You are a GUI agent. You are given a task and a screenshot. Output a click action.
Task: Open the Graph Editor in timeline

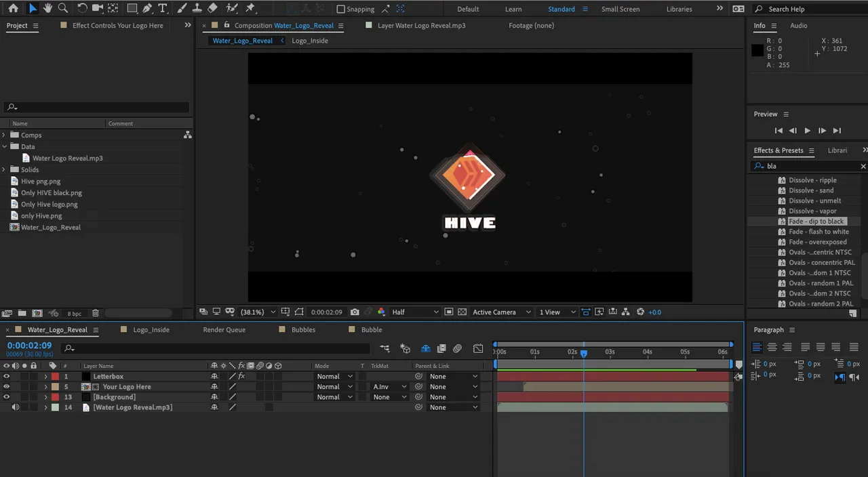tap(478, 348)
